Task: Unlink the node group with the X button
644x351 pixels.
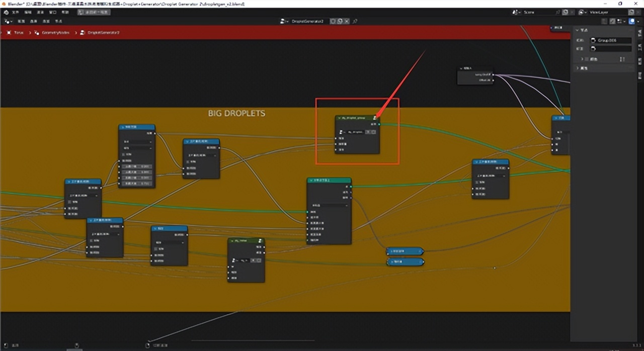Action: coord(346,21)
